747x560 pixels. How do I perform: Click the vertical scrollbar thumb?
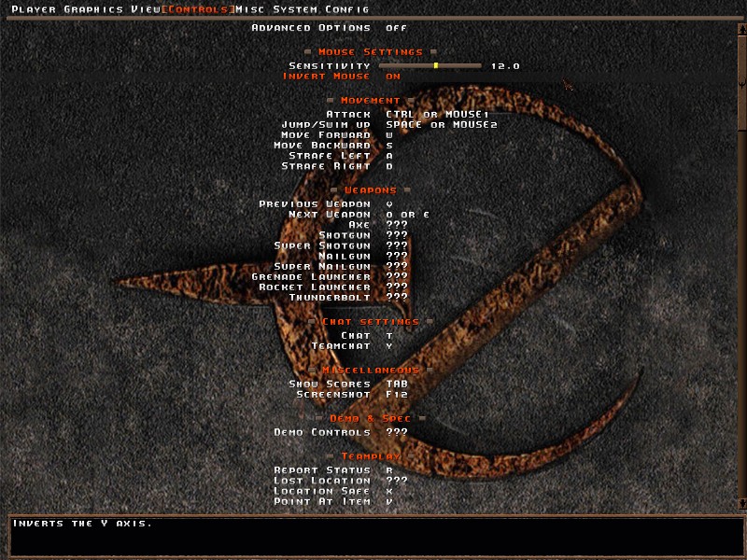pyautogui.click(x=741, y=82)
